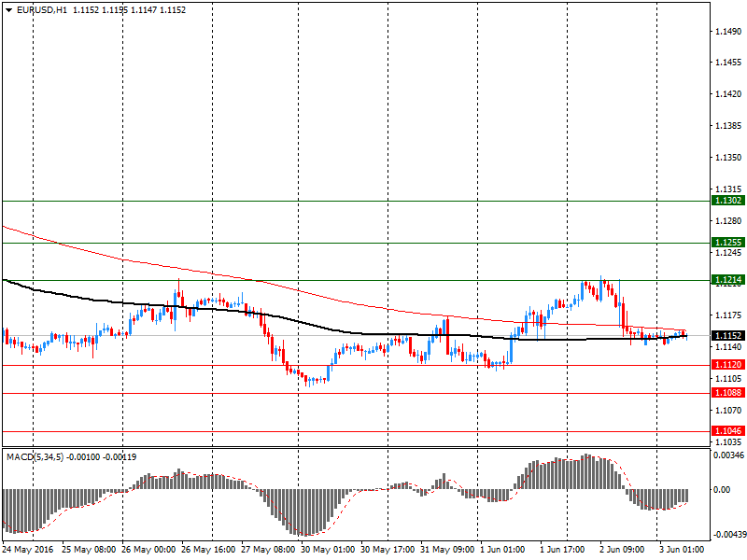Click the 26 May 16:00 time label
The image size is (747, 560).
(x=208, y=550)
